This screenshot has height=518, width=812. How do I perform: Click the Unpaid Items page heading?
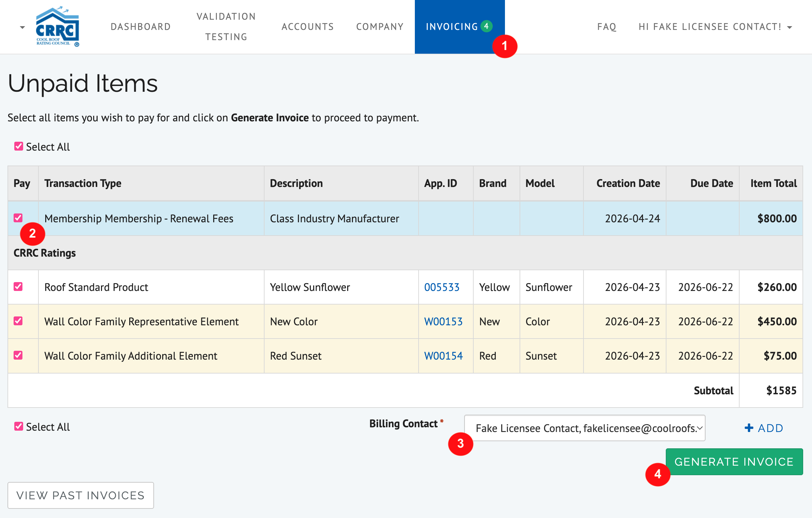click(x=83, y=83)
